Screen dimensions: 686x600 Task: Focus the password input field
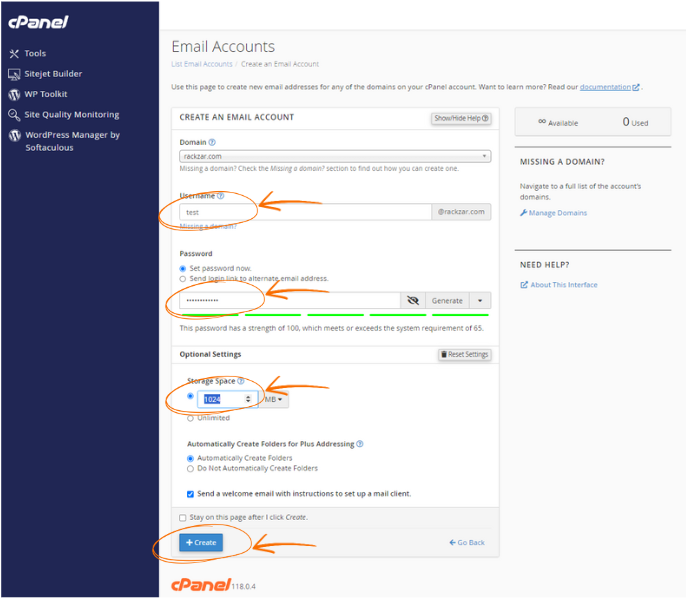coord(290,301)
